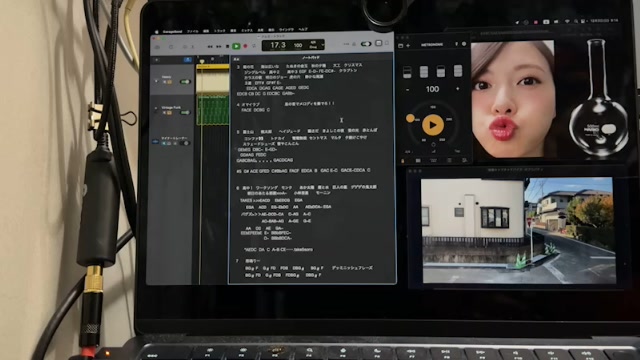640x360 pixels.
Task: Open the note pad button in toolbar
Action: (x=378, y=43)
